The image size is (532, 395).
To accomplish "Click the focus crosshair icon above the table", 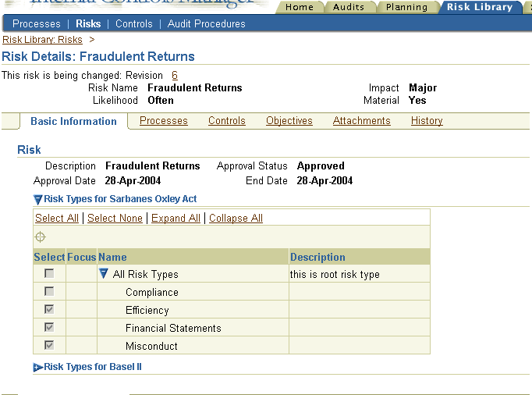I will [40, 237].
